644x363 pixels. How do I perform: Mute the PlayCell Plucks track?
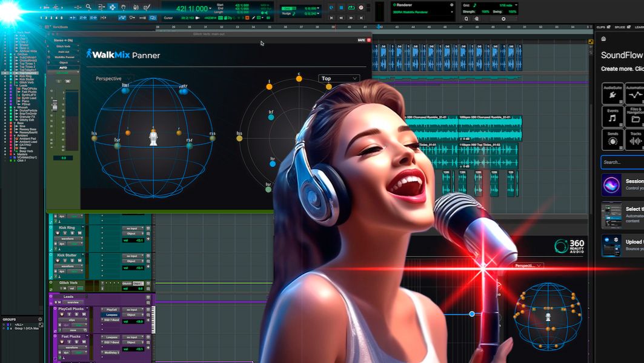tap(84, 315)
